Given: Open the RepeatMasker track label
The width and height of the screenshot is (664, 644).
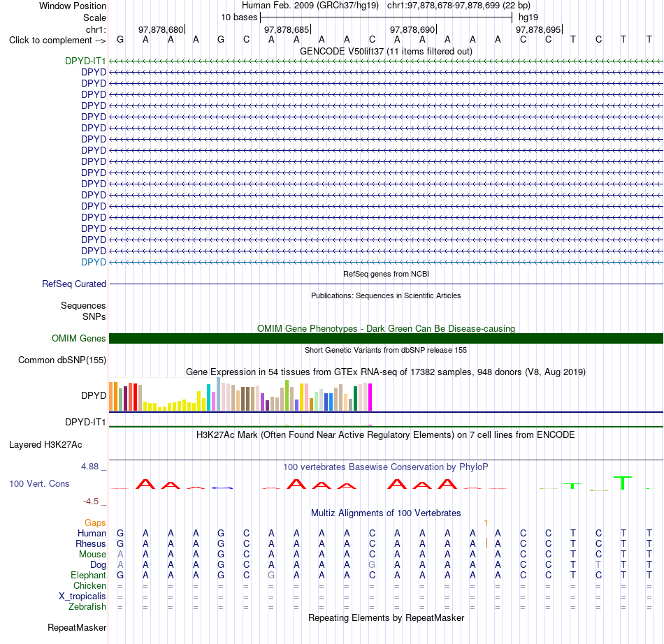Looking at the screenshot, I should point(77,627).
